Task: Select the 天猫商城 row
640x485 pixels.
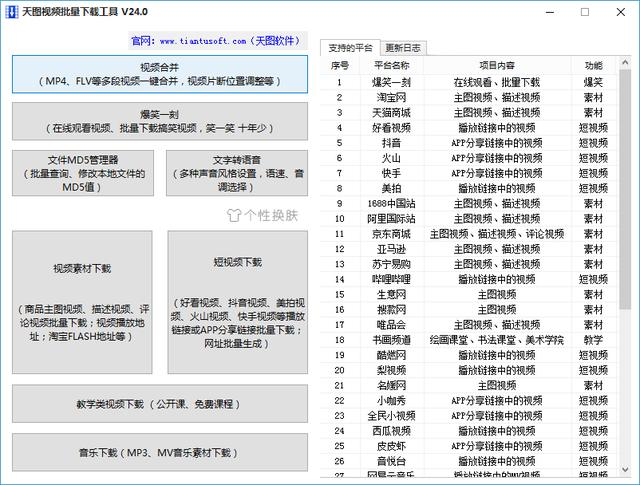Action: (x=469, y=113)
